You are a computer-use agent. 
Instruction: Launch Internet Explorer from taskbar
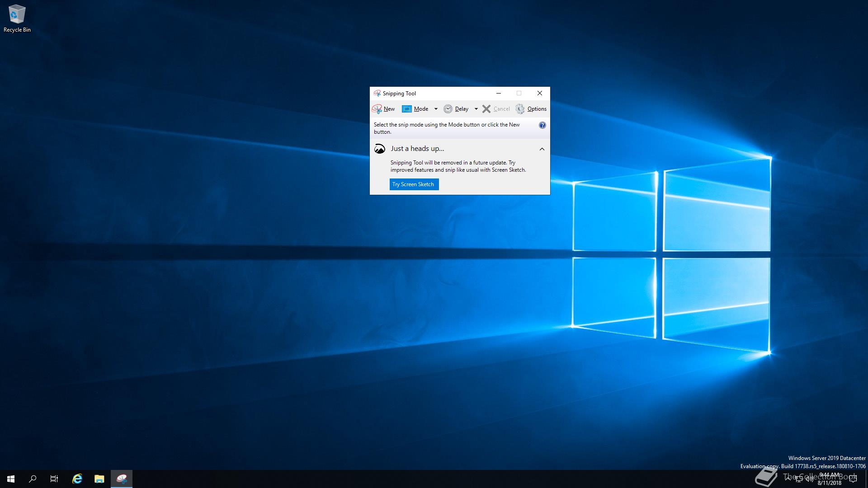(77, 479)
